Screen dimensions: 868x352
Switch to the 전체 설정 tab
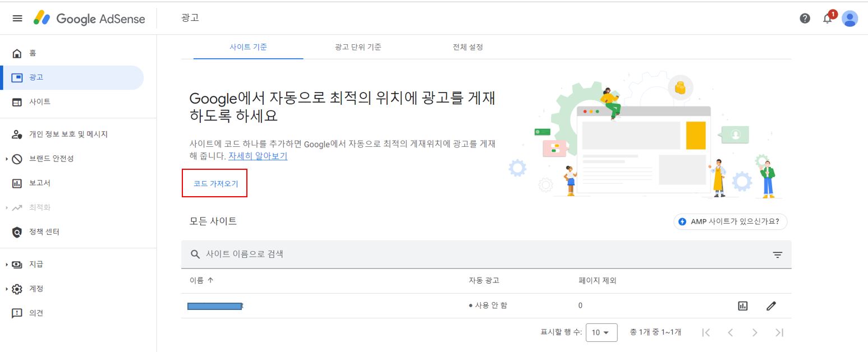pyautogui.click(x=468, y=47)
